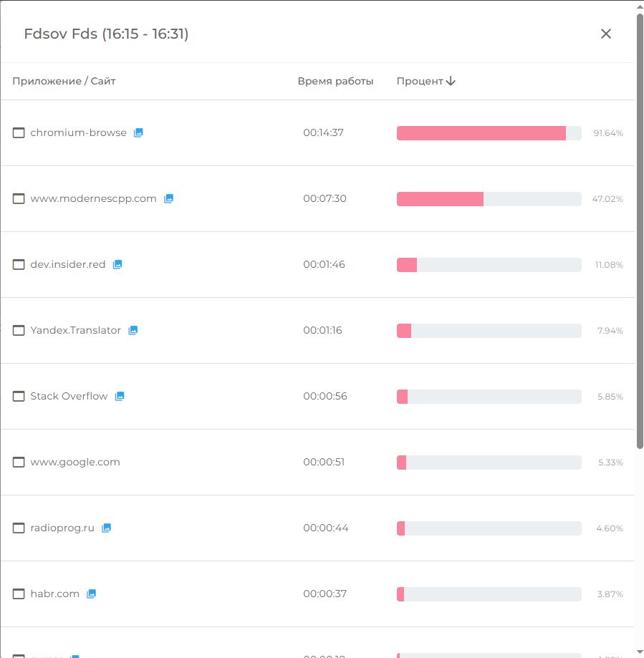Screen dimensions: 644x658
Task: Open the screenshots icon next to habr.com
Action: point(91,594)
